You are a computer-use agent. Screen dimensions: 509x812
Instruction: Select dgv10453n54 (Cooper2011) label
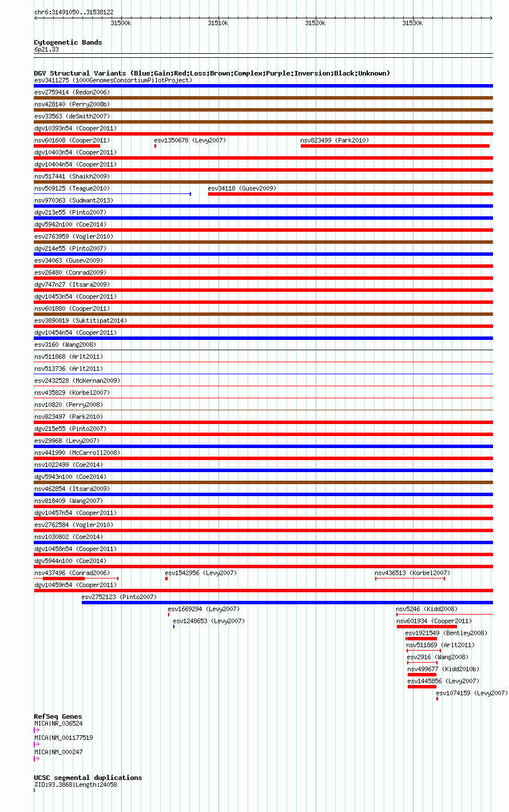click(x=75, y=296)
